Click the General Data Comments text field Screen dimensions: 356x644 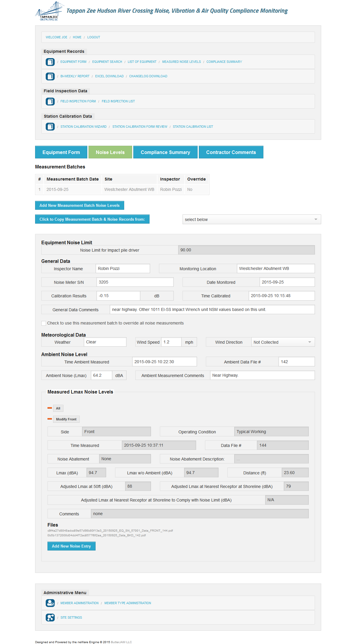point(212,309)
